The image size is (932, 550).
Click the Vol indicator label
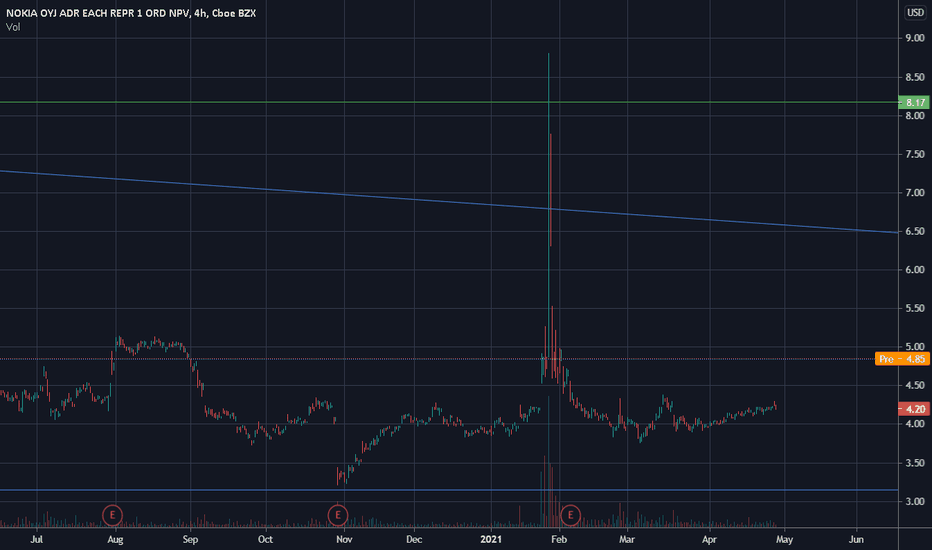[12, 27]
